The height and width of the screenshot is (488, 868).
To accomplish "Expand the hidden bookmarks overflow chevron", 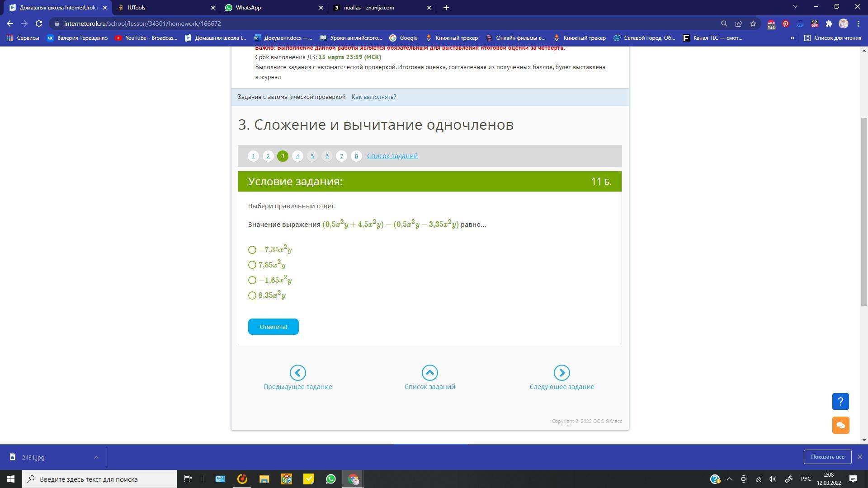I will (x=792, y=38).
